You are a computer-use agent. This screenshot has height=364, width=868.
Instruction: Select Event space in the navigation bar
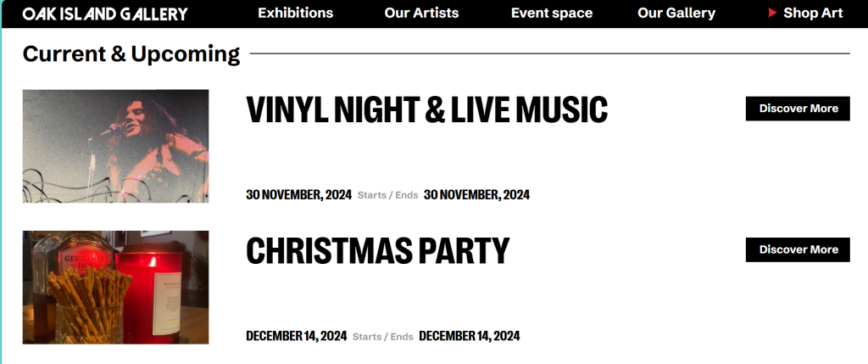(551, 14)
